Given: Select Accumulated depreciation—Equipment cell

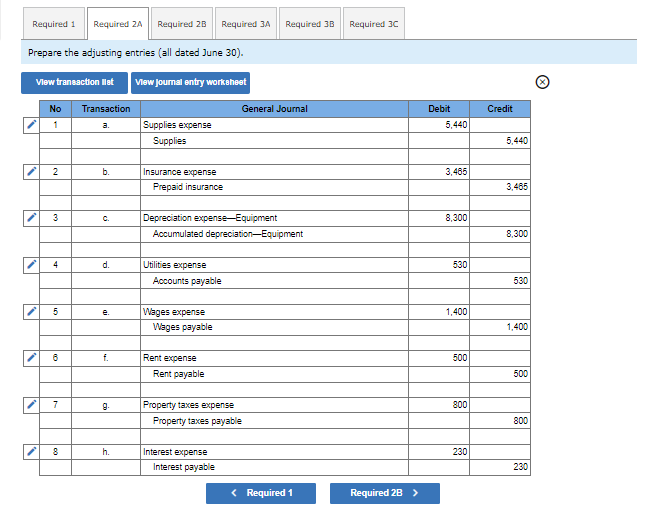Looking at the screenshot, I should pyautogui.click(x=274, y=234).
